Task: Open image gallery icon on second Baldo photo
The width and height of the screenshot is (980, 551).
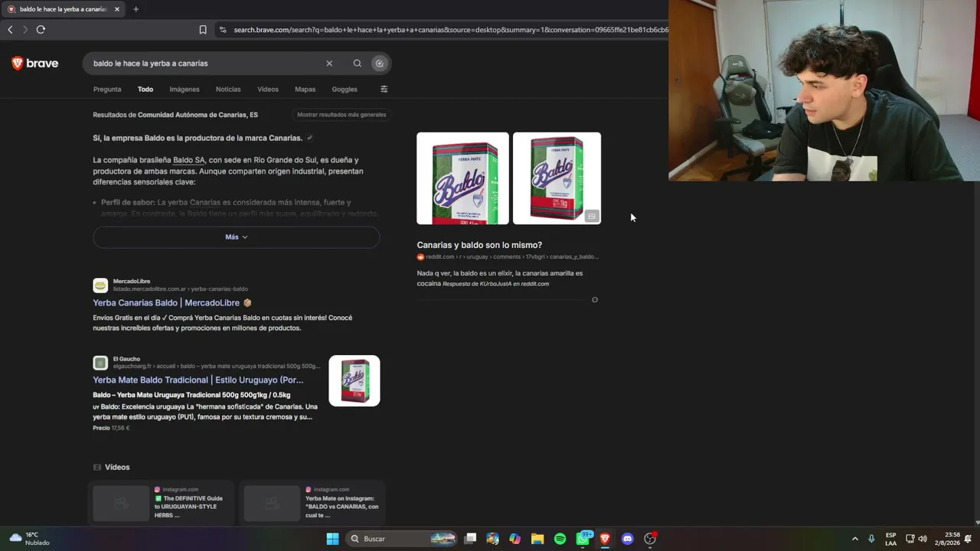Action: click(592, 216)
